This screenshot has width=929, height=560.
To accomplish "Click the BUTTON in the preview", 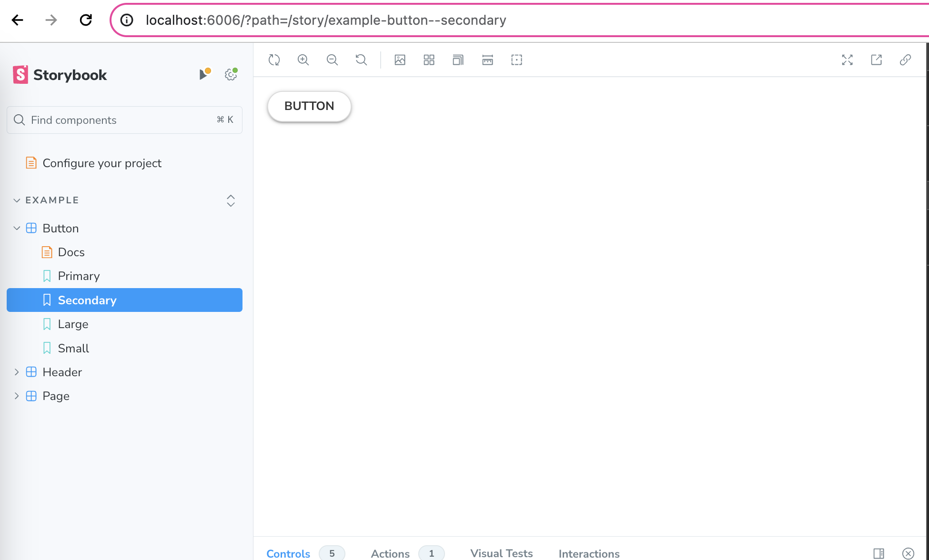I will (x=309, y=106).
